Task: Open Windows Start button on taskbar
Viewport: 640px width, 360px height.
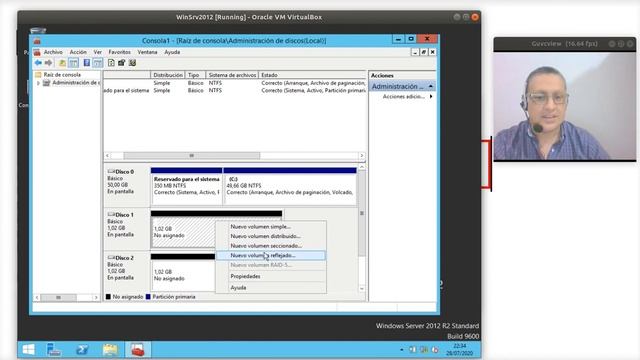Action: click(29, 350)
